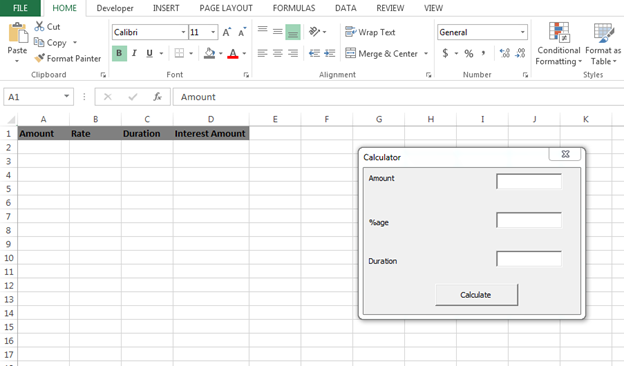Image resolution: width=624 pixels, height=366 pixels.
Task: Apply accounting dollar format
Action: pyautogui.click(x=445, y=53)
